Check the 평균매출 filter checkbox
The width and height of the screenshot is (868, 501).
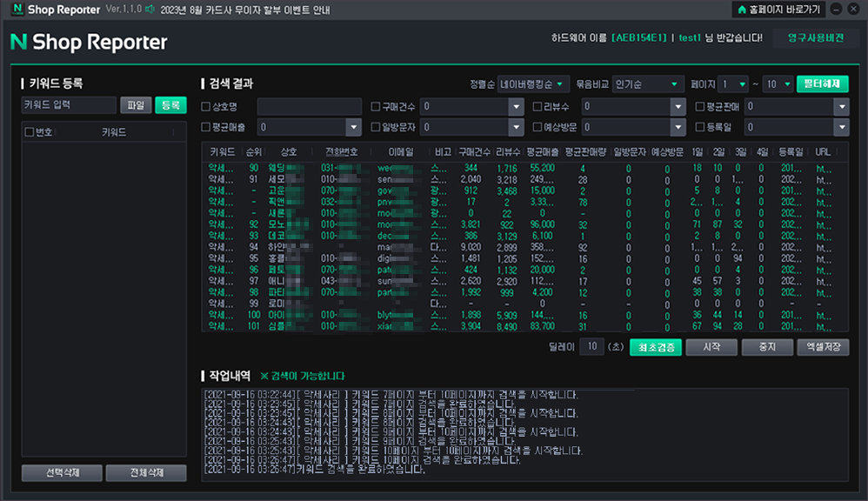pyautogui.click(x=206, y=127)
